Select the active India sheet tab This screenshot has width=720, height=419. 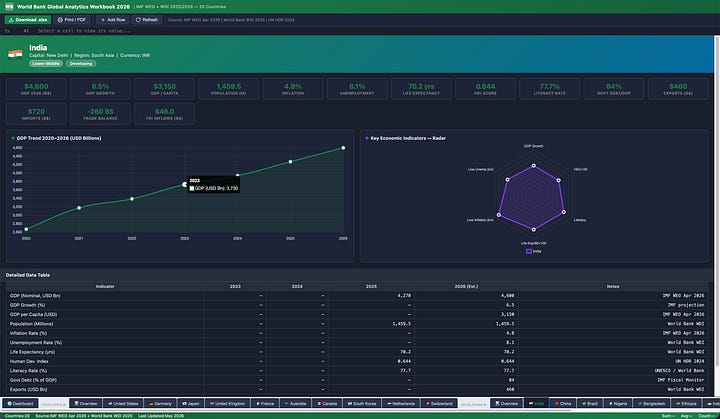(536, 403)
